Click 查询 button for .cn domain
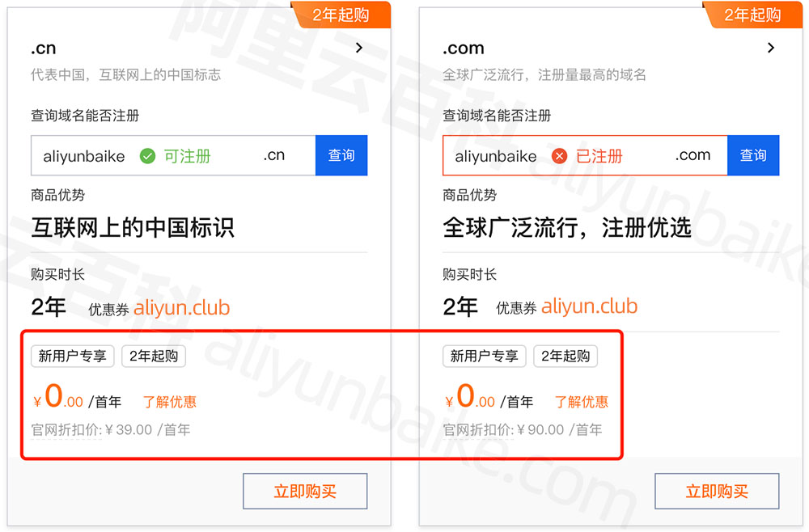Viewport: 809px width, 532px height. (341, 155)
